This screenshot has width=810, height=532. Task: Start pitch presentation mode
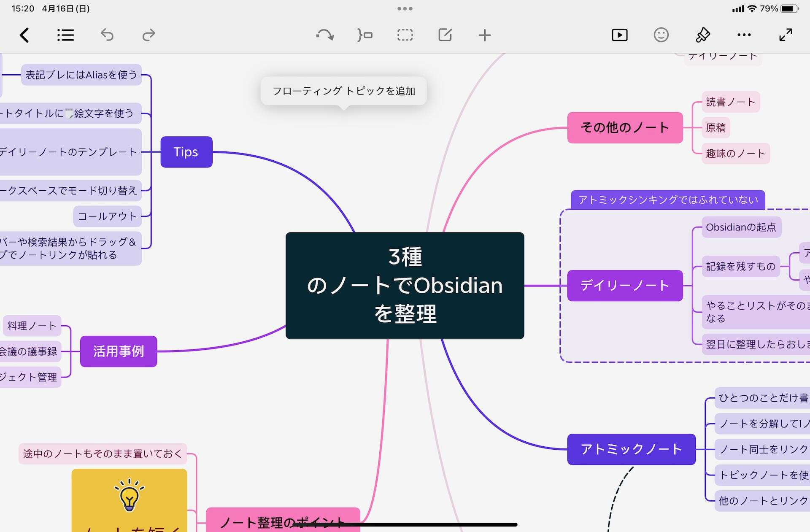(x=620, y=35)
